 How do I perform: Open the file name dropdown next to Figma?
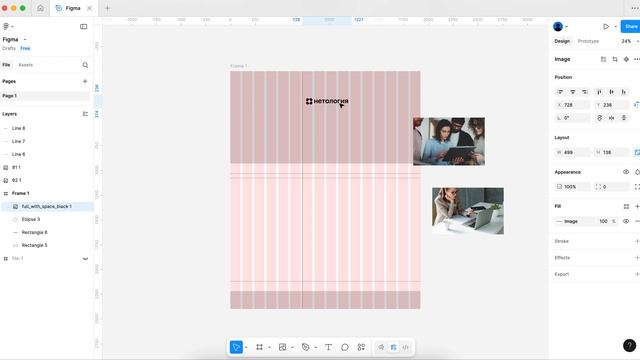25,40
